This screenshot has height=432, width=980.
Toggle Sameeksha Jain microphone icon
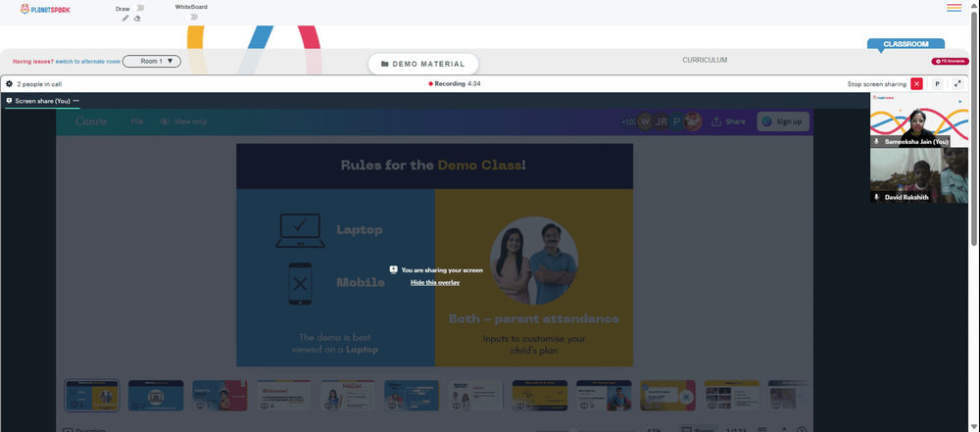point(876,142)
